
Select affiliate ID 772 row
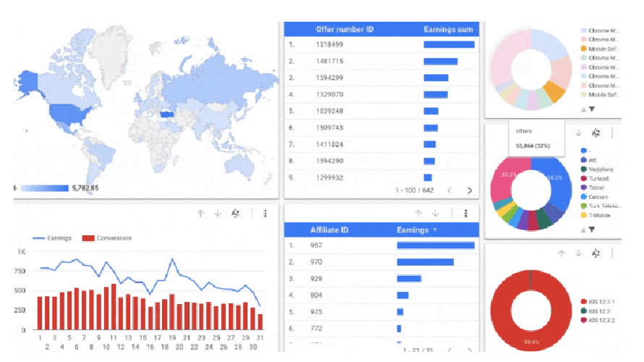point(381,329)
